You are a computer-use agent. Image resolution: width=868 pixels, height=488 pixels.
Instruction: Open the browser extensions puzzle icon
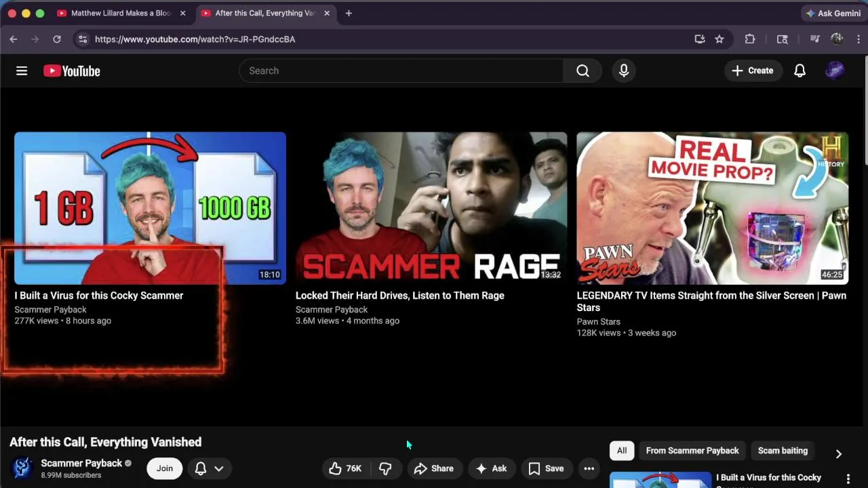(750, 39)
